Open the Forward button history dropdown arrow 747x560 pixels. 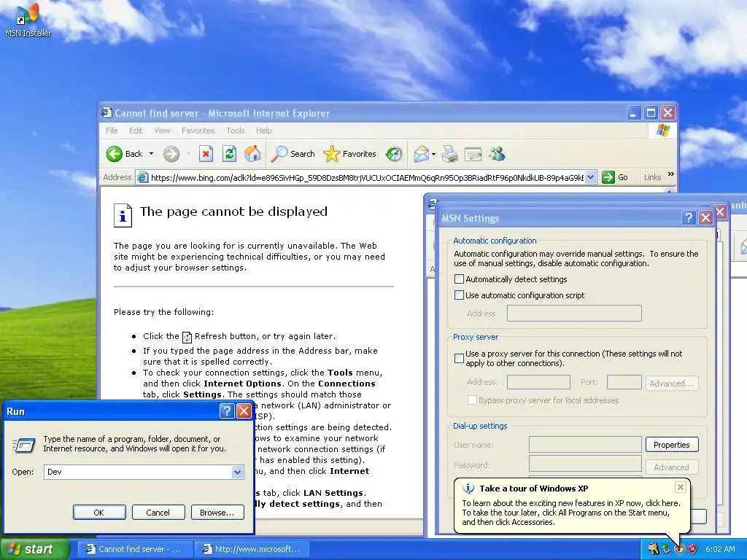[x=189, y=154]
